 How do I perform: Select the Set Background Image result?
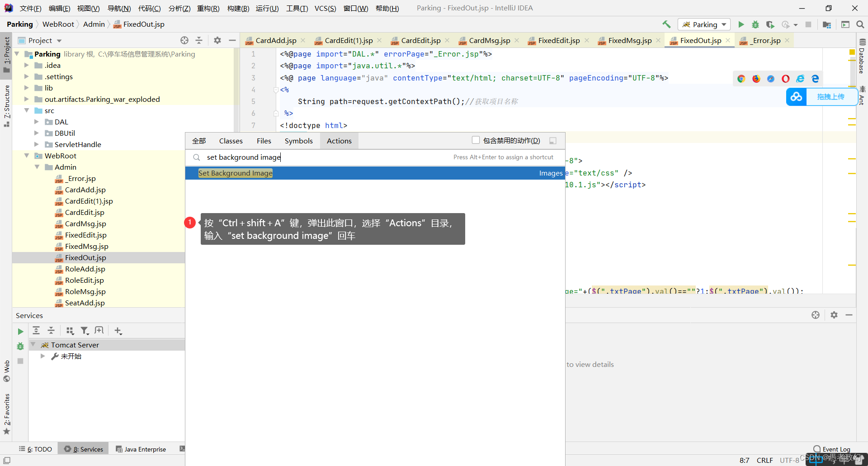[x=375, y=173]
